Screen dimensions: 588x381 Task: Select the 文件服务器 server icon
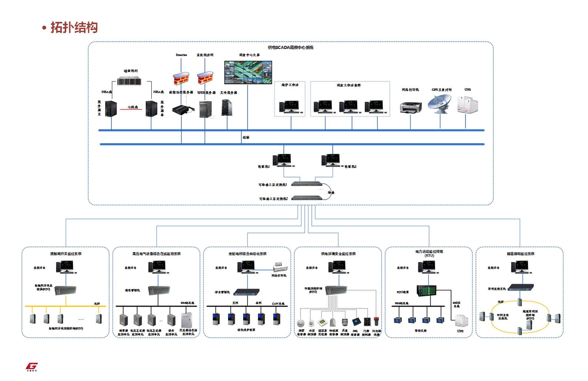coord(226,108)
